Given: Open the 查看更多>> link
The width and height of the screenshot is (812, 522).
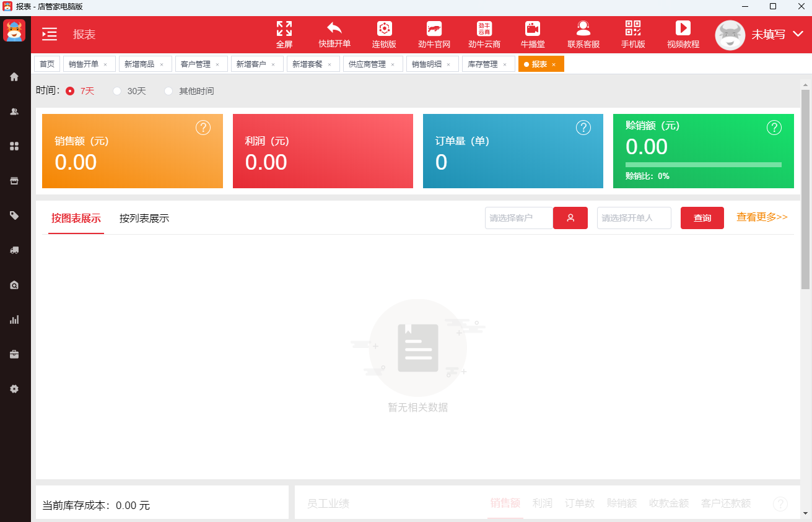Looking at the screenshot, I should click(762, 217).
